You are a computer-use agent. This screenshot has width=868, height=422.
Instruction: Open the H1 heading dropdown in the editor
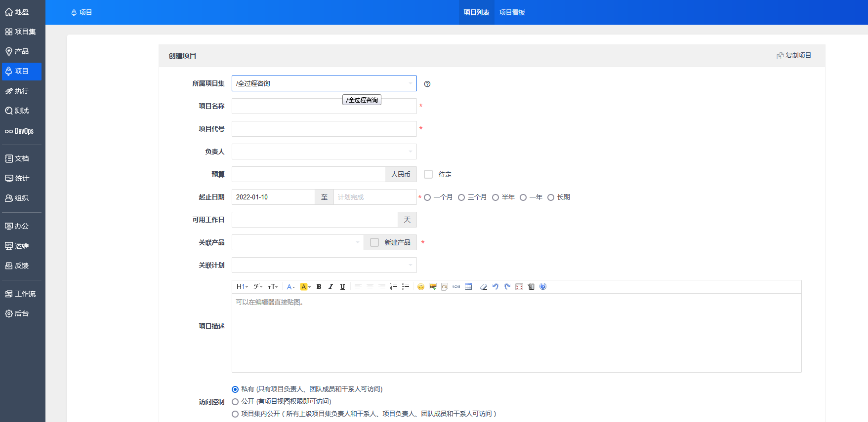click(242, 287)
